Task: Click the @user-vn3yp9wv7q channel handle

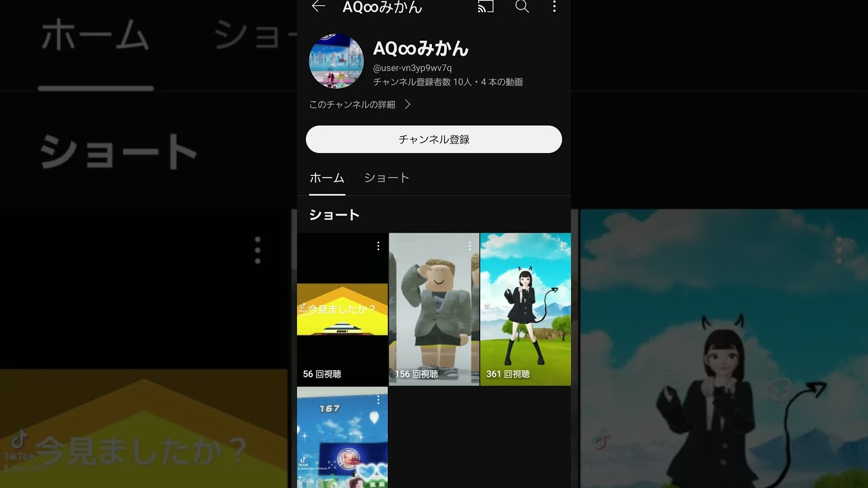Action: coord(412,68)
